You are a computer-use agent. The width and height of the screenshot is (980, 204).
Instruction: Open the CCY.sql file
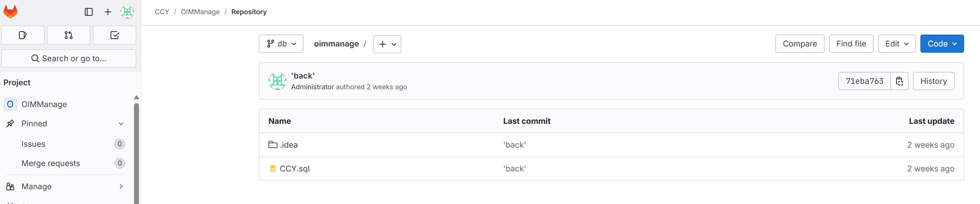pyautogui.click(x=294, y=169)
